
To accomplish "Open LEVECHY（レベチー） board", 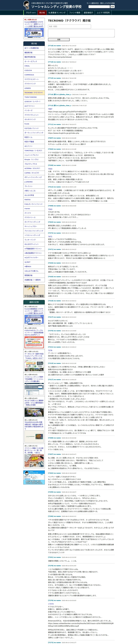I will (34, 102).
